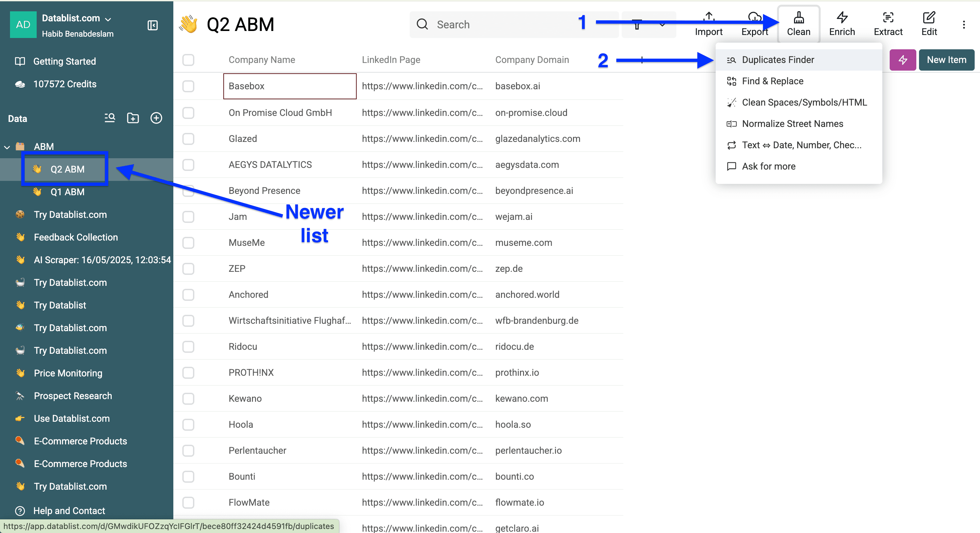Viewport: 980px width, 533px height.
Task: Select all rows with header checkbox
Action: point(188,60)
